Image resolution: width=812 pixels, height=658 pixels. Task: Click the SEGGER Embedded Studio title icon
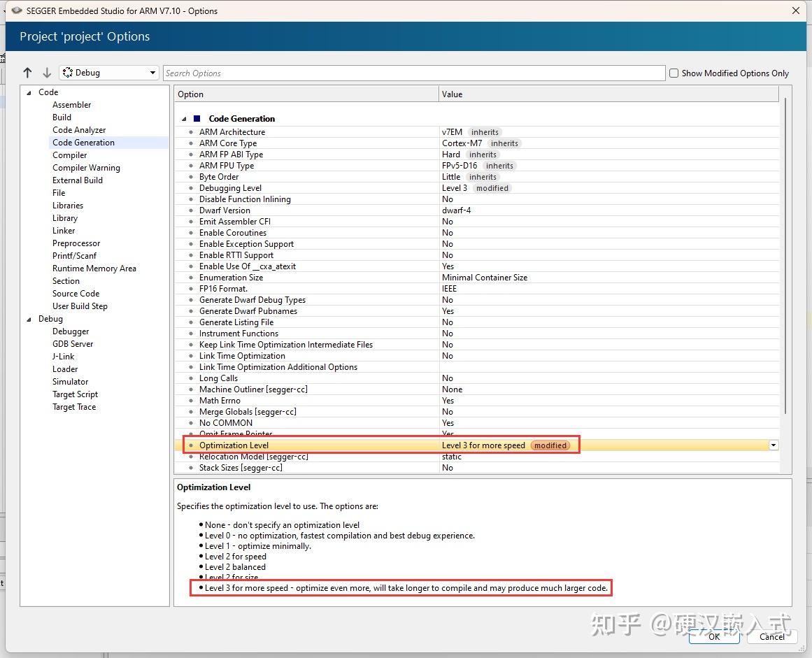click(17, 10)
